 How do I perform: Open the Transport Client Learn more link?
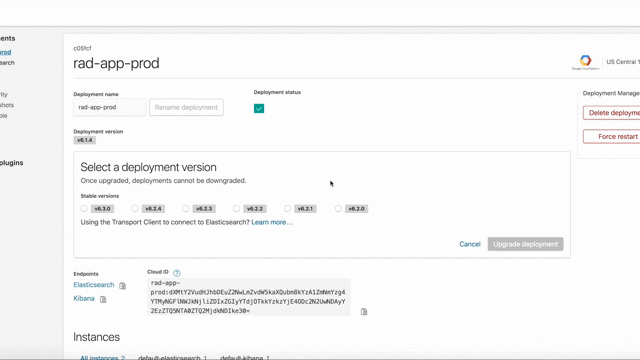(x=272, y=222)
